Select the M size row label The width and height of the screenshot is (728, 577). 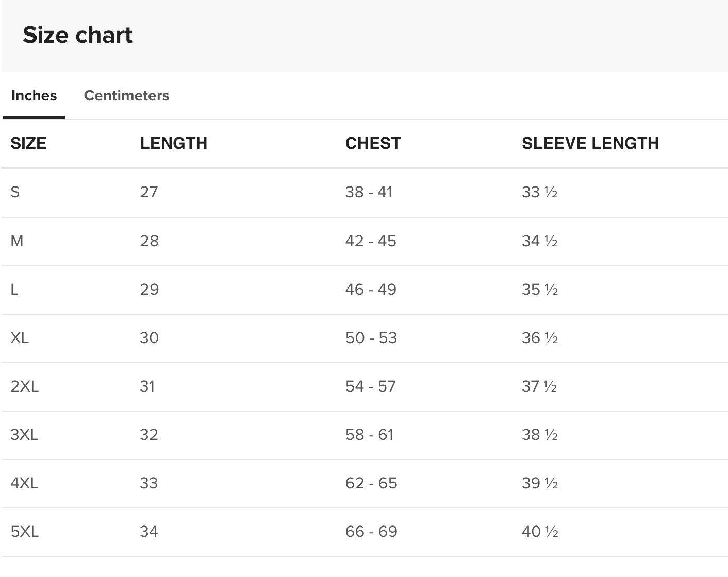(x=16, y=241)
